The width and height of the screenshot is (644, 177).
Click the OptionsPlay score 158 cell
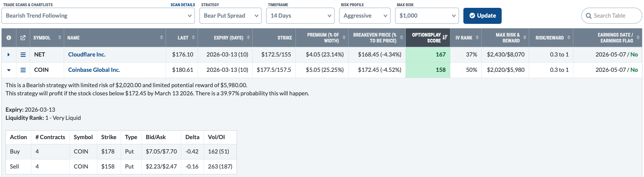(x=428, y=70)
